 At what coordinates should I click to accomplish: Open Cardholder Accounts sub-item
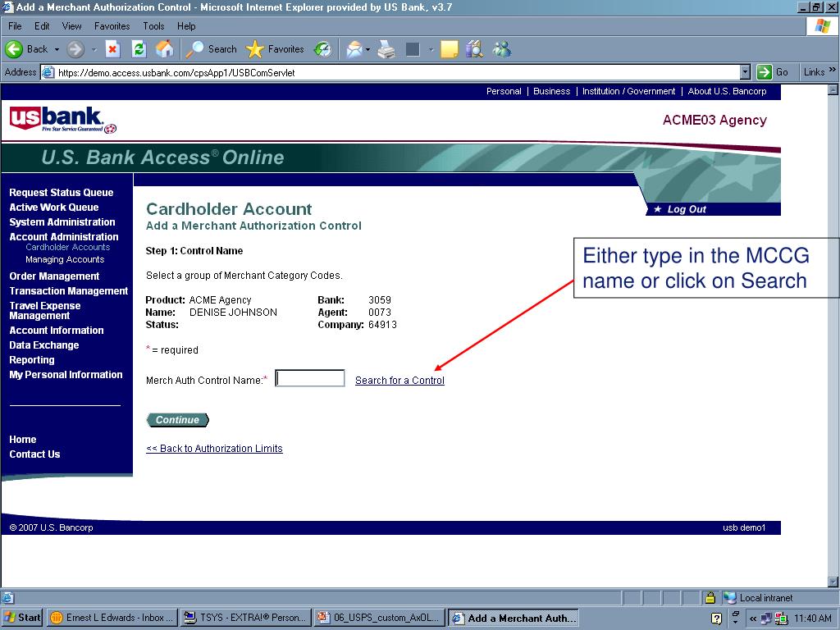pos(67,247)
